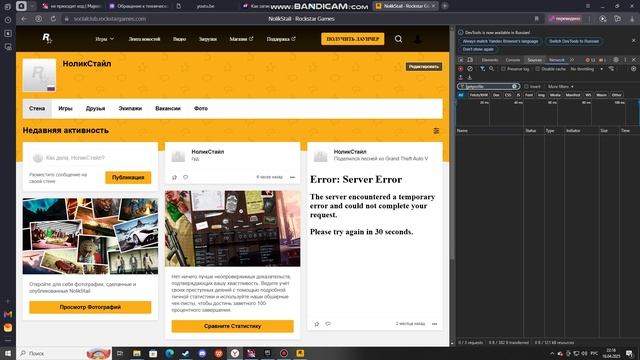Open the Console DevTools tab
This screenshot has height=360, width=640.
click(513, 60)
